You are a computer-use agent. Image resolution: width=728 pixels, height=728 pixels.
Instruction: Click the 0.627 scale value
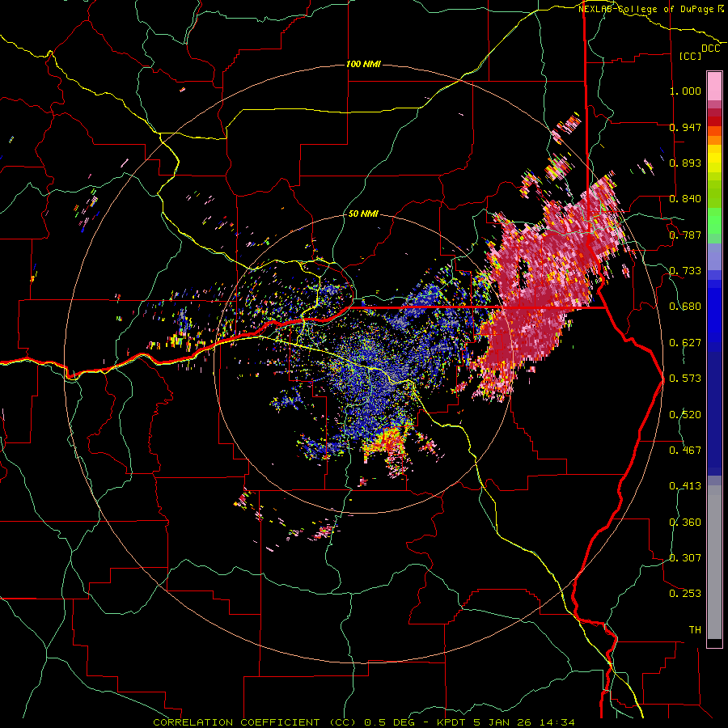[x=685, y=343]
